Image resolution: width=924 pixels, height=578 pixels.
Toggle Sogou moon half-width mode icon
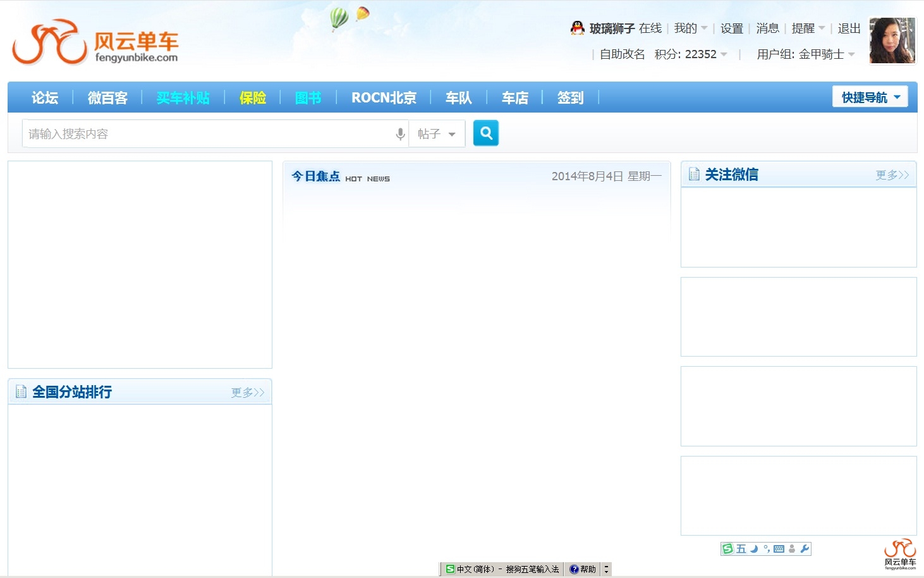pos(754,549)
